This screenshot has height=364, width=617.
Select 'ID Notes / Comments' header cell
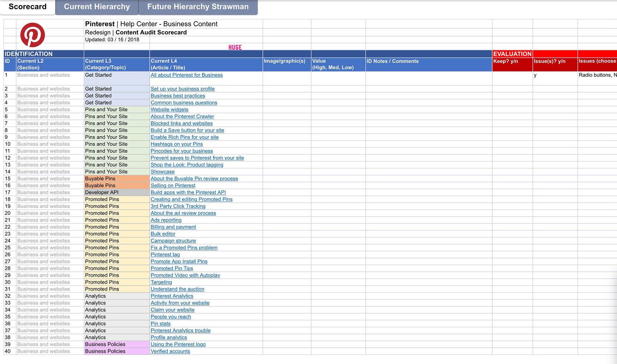(429, 64)
